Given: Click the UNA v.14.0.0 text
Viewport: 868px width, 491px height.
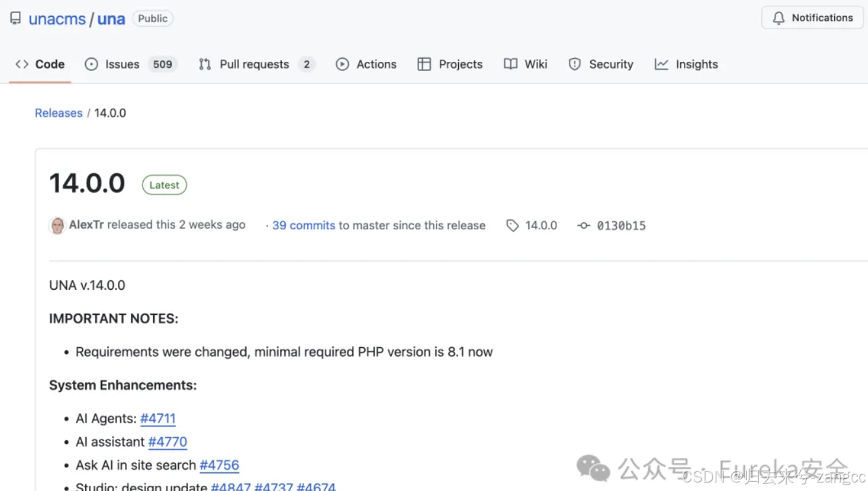Looking at the screenshot, I should coord(87,285).
